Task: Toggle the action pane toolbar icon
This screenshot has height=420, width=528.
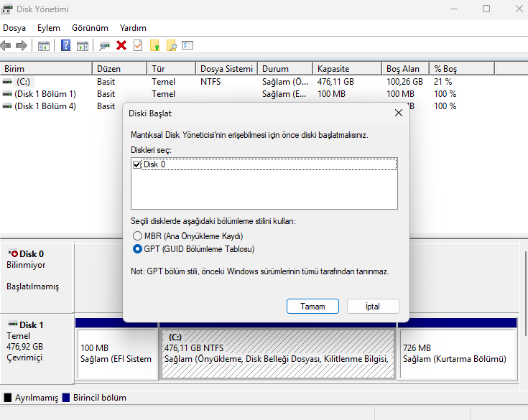Action: pyautogui.click(x=83, y=46)
